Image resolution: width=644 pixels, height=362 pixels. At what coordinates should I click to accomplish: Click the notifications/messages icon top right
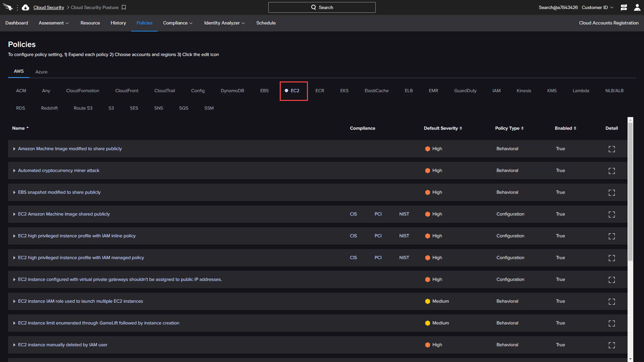[624, 7]
